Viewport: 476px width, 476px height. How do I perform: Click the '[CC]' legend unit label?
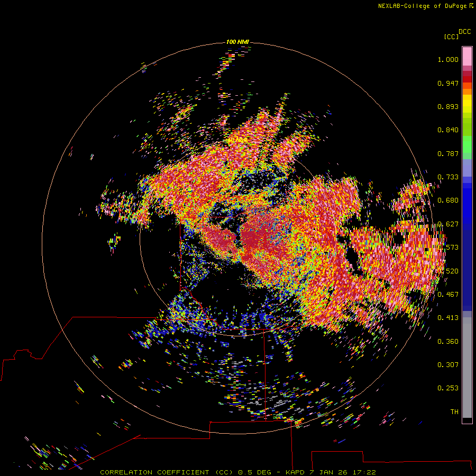click(451, 36)
